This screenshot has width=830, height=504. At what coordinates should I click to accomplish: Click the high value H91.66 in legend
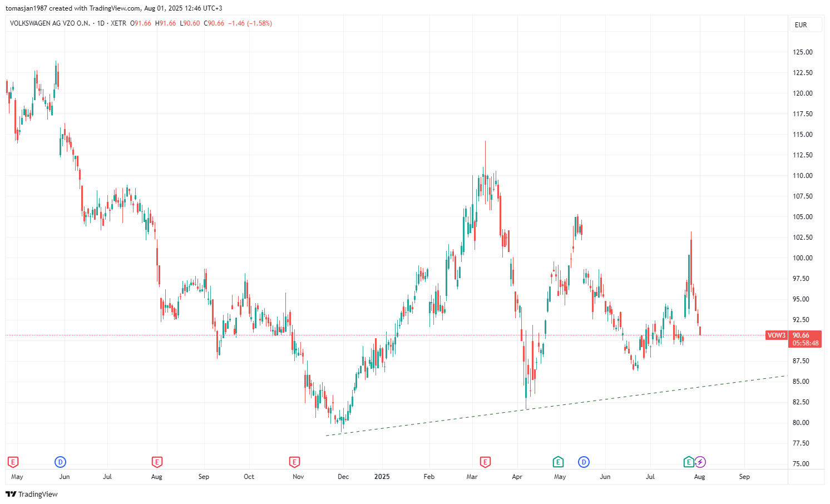click(165, 23)
